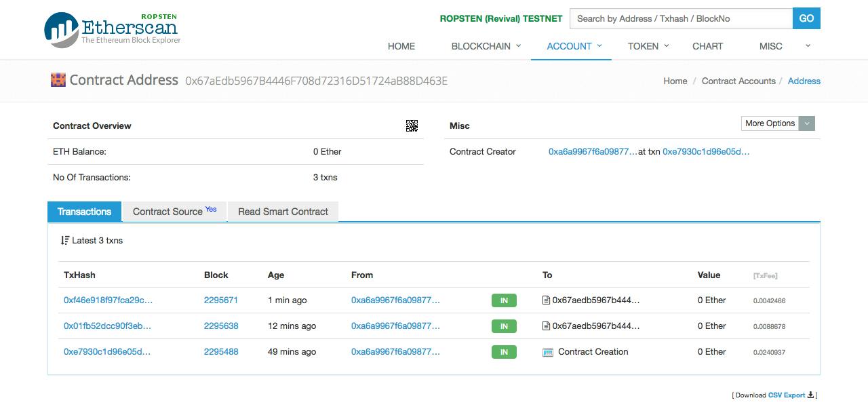The image size is (868, 411).
Task: Click the contract address 0x67aEdb5967B4446F708d72316D51724aB88D463E
Action: point(317,81)
